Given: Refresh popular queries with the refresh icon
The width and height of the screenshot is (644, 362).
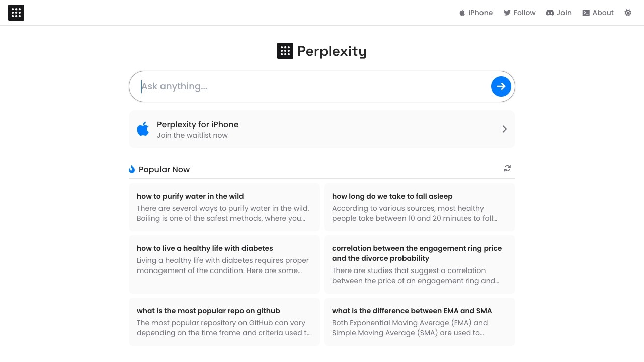Looking at the screenshot, I should coord(507,168).
